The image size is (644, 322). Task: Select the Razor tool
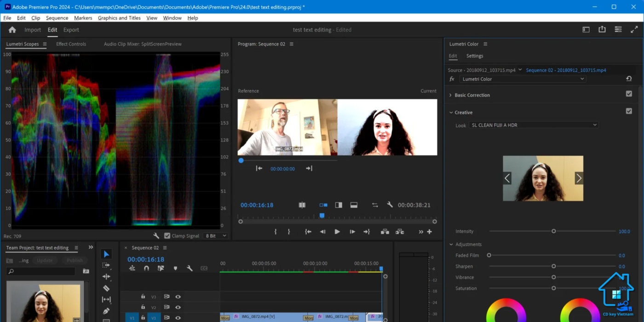[x=106, y=288]
